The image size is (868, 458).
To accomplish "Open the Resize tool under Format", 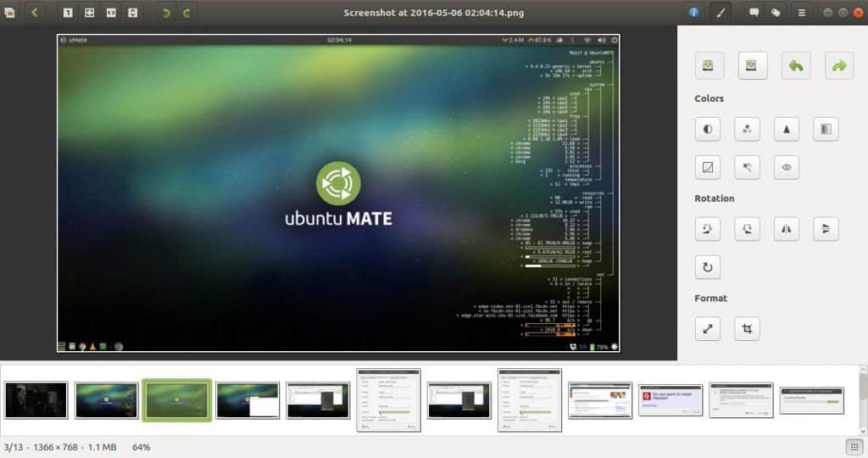I will coord(709,329).
